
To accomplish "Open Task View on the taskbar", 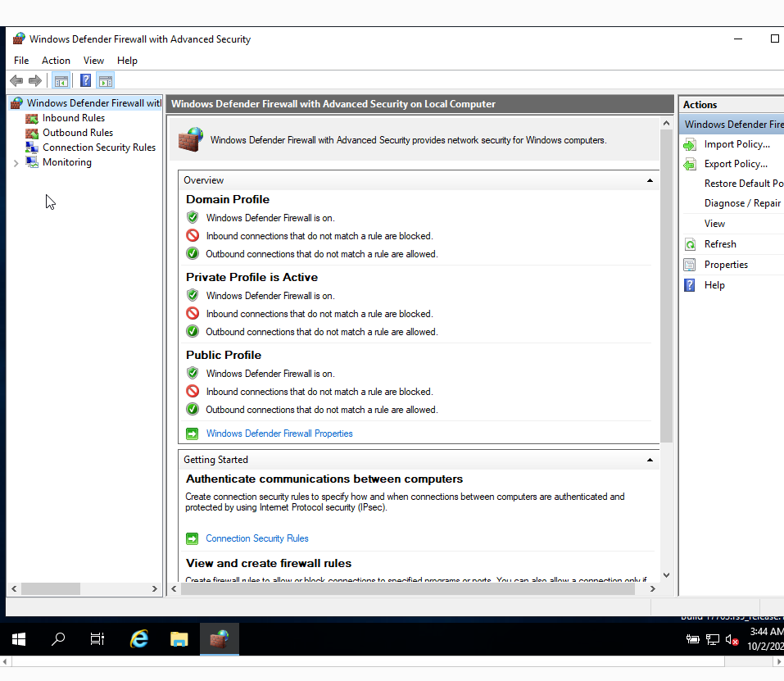I will point(97,639).
